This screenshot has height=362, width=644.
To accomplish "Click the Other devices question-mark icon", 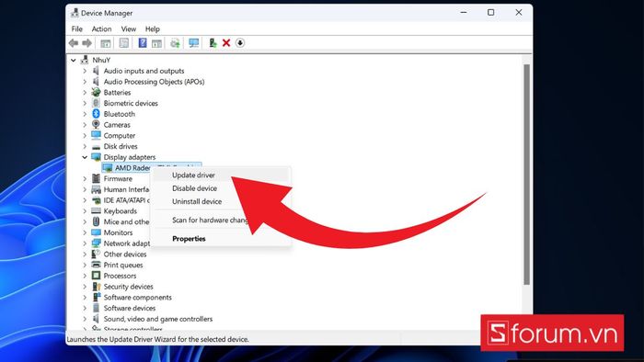I will pyautogui.click(x=96, y=254).
